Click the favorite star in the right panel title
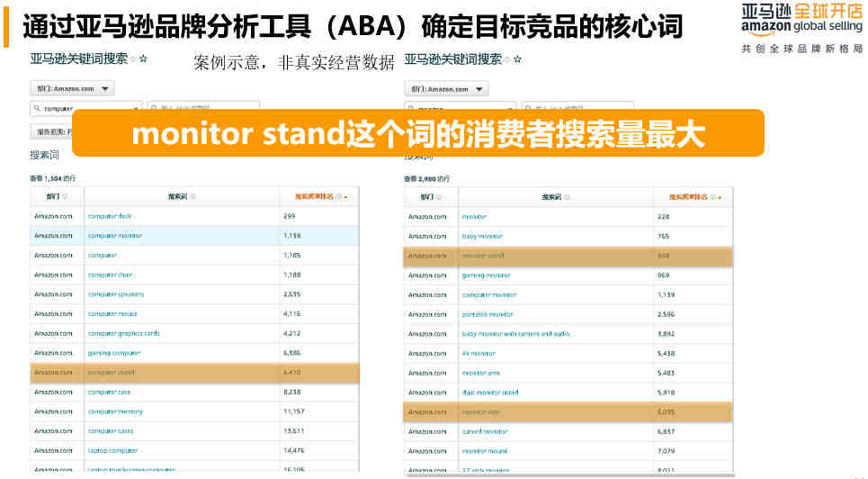 click(518, 59)
